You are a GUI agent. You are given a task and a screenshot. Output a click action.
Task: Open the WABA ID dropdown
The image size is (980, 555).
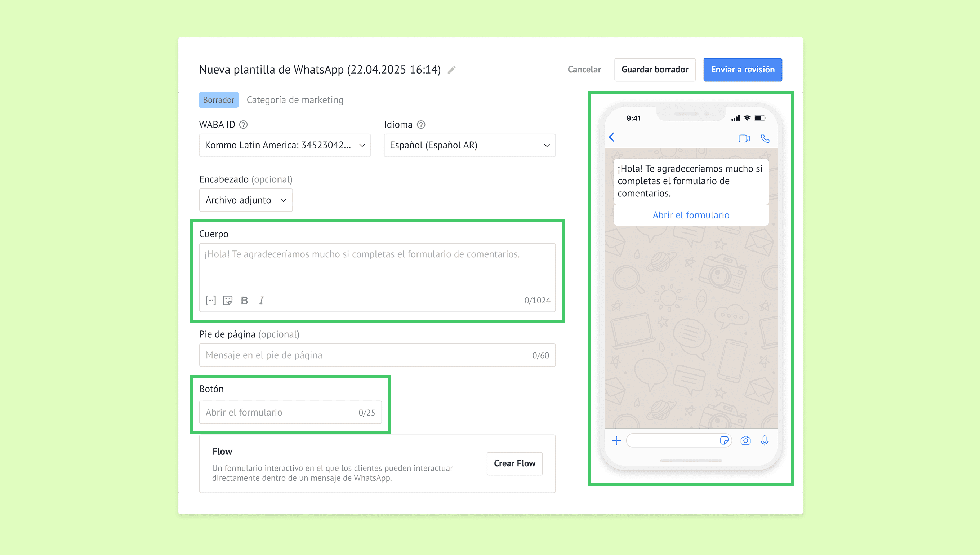tap(285, 145)
